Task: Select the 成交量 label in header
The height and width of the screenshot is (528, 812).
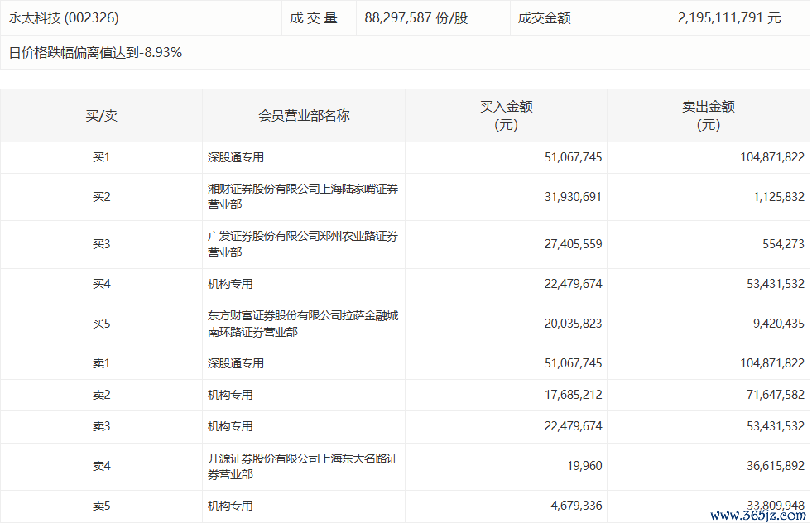Action: (x=314, y=18)
